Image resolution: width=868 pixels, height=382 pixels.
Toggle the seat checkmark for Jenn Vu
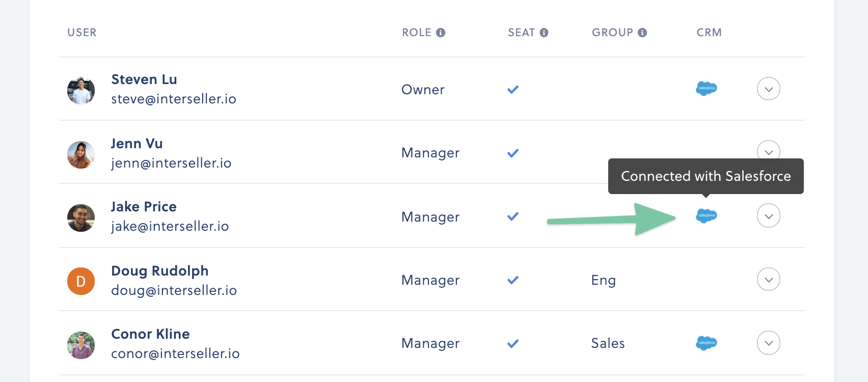pos(513,153)
